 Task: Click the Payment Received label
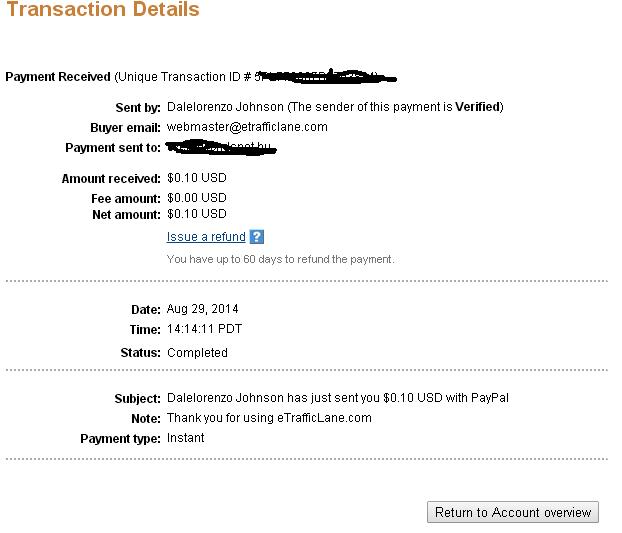(58, 77)
